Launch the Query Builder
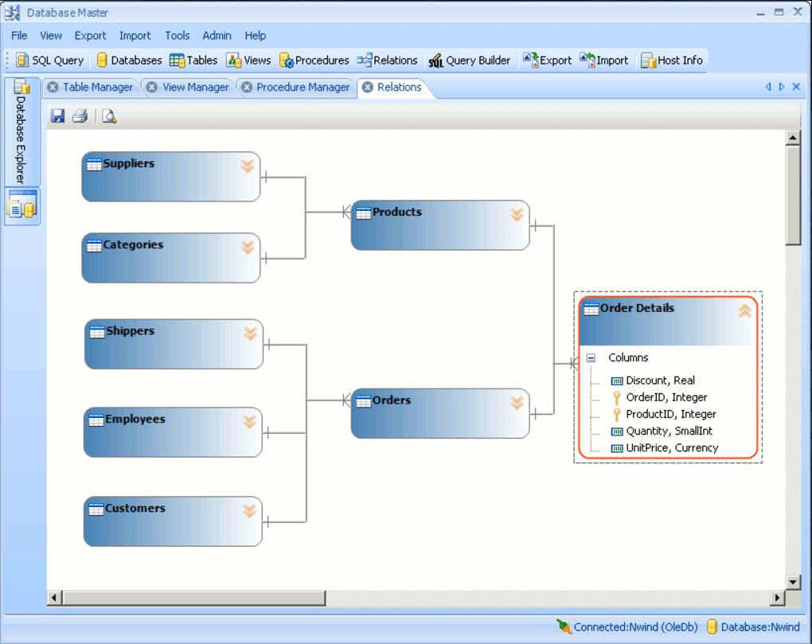Screen dimensions: 812x644 470,60
